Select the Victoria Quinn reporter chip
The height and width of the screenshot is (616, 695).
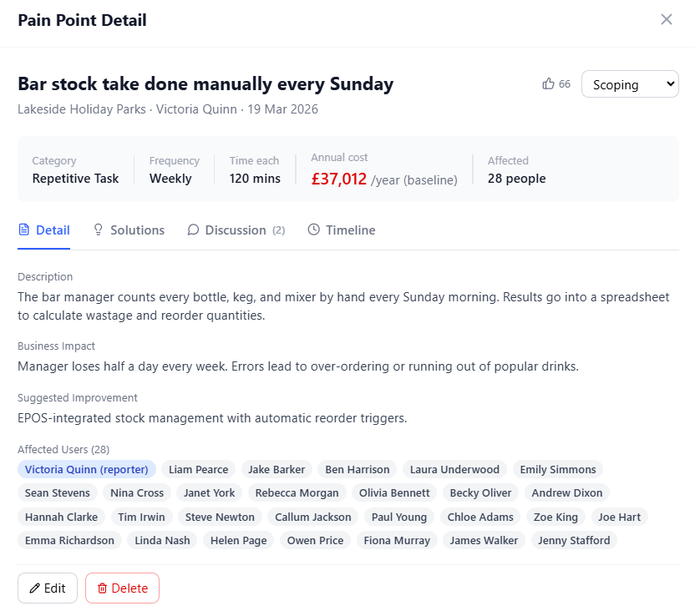coord(86,469)
